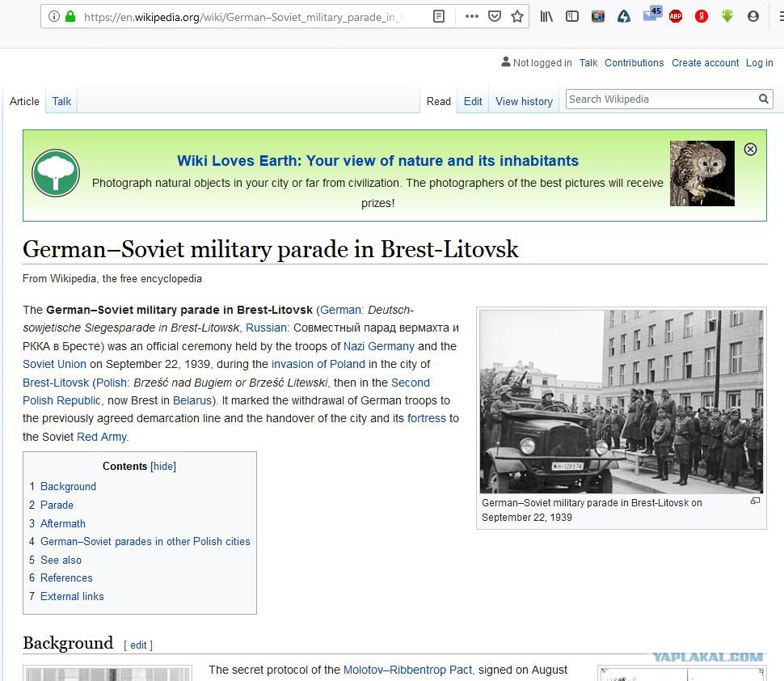Show sidebars toolbar icon
Screen dimensions: 784x681
(572, 16)
